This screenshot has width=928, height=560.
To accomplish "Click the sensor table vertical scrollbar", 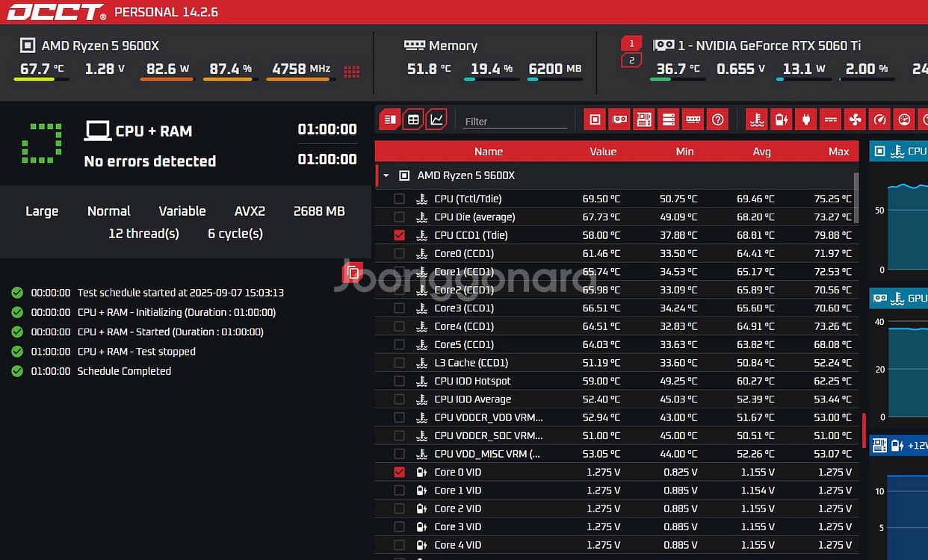I will tap(856, 198).
